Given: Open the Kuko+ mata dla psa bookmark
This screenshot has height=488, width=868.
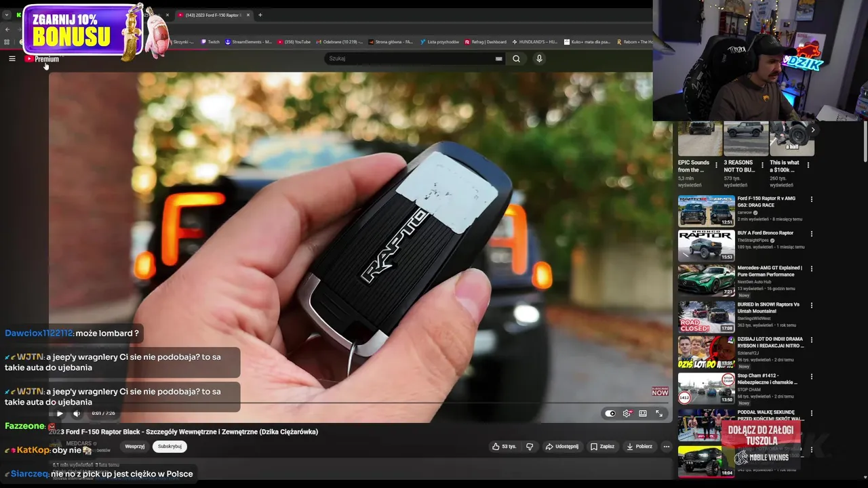Looking at the screenshot, I should pos(587,42).
